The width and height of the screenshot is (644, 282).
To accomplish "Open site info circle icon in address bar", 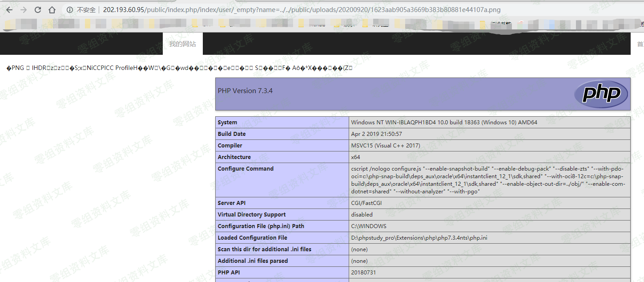I will (x=70, y=10).
